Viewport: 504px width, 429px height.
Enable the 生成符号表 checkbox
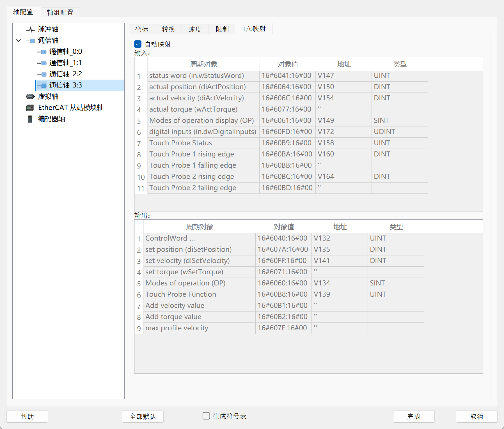point(206,416)
